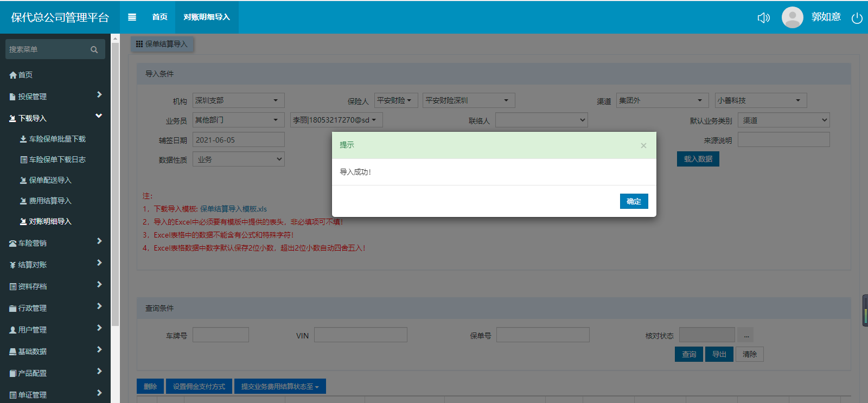
Task: Collapse the 下载导入 sidebar menu
Action: pyautogui.click(x=54, y=118)
